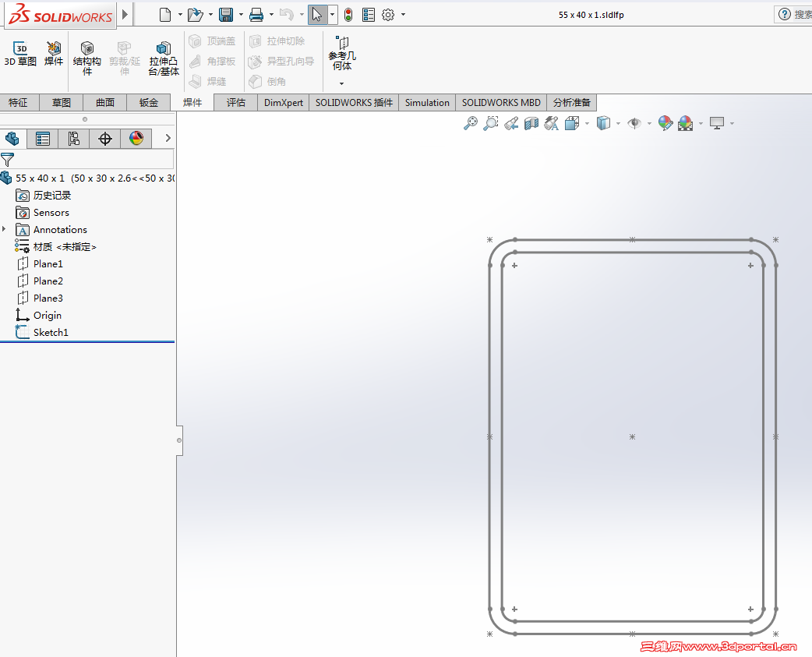812x657 pixels.
Task: Click the Save icon
Action: click(x=226, y=15)
